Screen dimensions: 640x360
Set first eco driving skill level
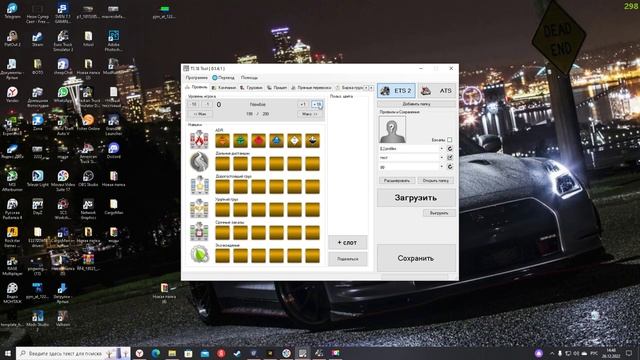click(222, 256)
